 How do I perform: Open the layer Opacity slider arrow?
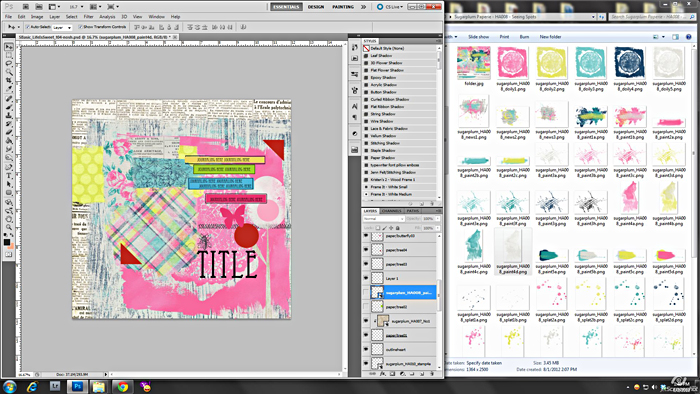(438, 219)
